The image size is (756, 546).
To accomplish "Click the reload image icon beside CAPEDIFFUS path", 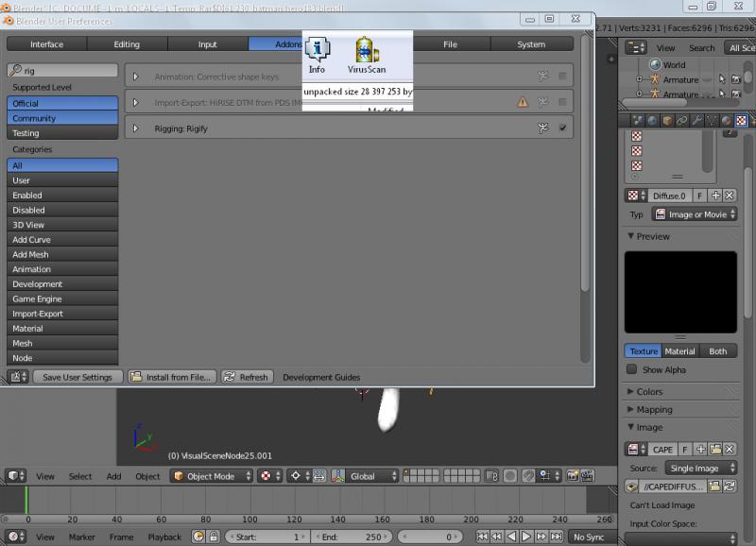I will click(x=730, y=486).
